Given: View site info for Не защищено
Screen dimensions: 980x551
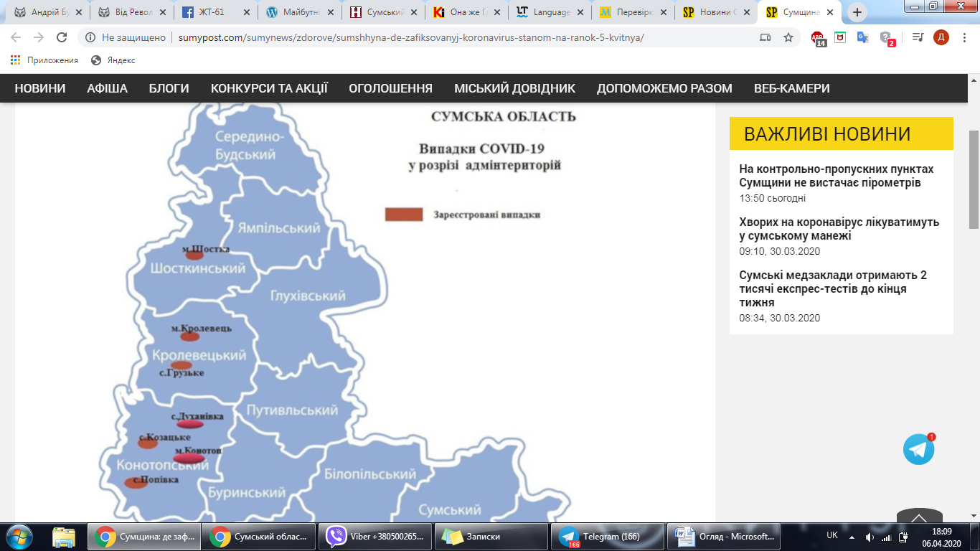Looking at the screenshot, I should [126, 37].
